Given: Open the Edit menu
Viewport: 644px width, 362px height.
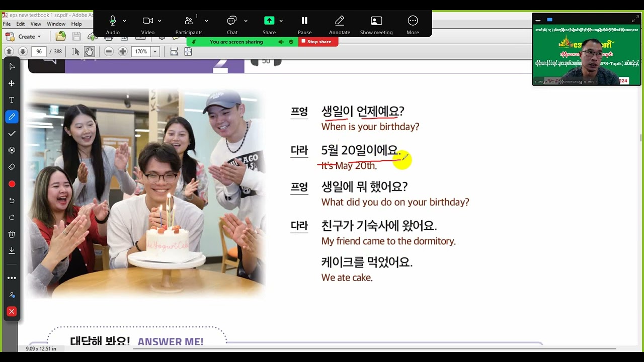Looking at the screenshot, I should [x=21, y=24].
